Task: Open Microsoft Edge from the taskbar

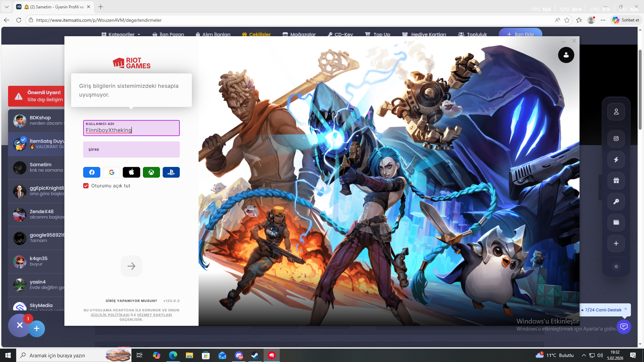Action: pyautogui.click(x=173, y=355)
